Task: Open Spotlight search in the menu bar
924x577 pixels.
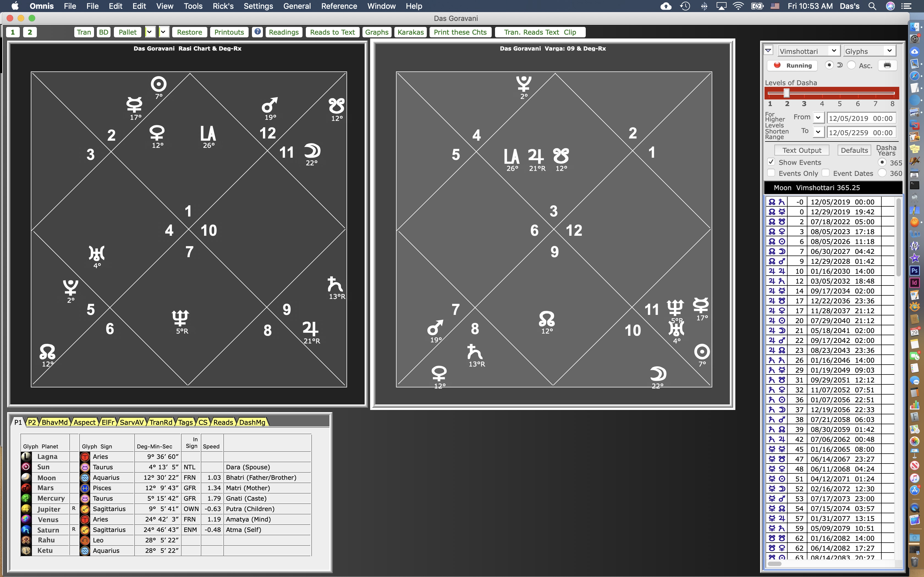Action: 872,6
